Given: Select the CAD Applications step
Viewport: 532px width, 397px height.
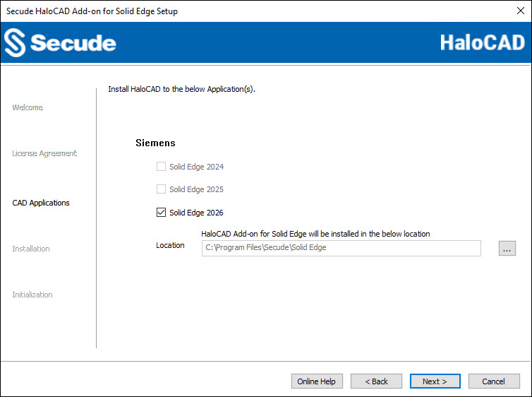Looking at the screenshot, I should 41,203.
